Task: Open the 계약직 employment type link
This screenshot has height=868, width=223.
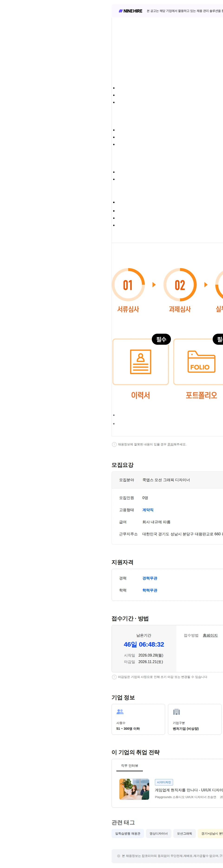Action: click(148, 510)
